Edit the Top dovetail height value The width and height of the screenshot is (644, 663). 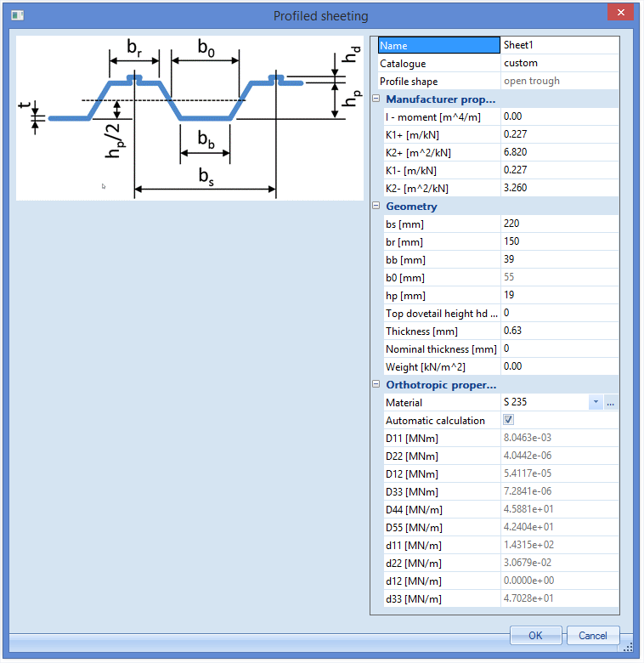tap(560, 313)
